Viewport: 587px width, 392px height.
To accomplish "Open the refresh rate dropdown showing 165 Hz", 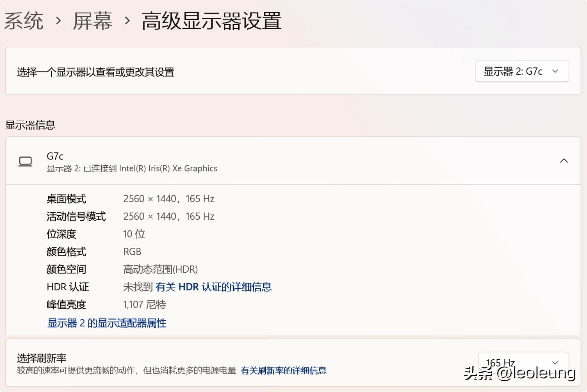I will 524,363.
